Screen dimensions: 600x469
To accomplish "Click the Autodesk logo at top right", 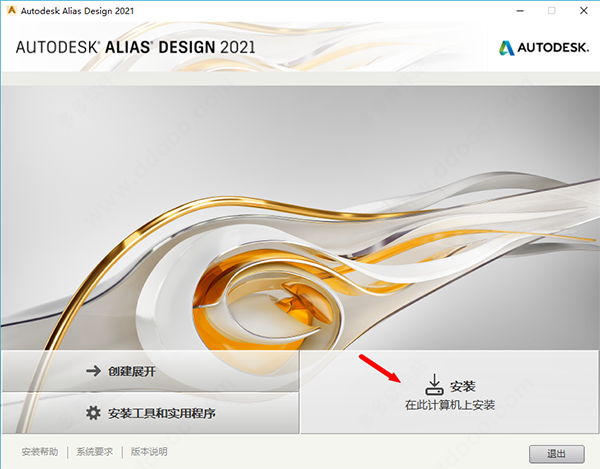I will 544,48.
